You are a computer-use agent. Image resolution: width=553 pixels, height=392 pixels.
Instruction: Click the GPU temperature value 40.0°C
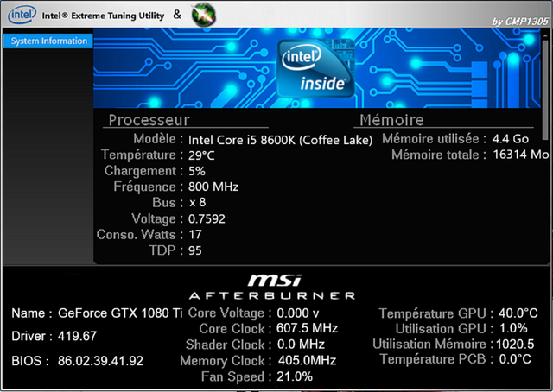[x=518, y=313]
